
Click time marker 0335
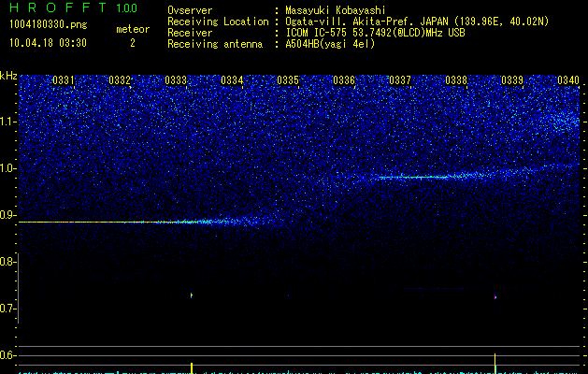point(288,80)
